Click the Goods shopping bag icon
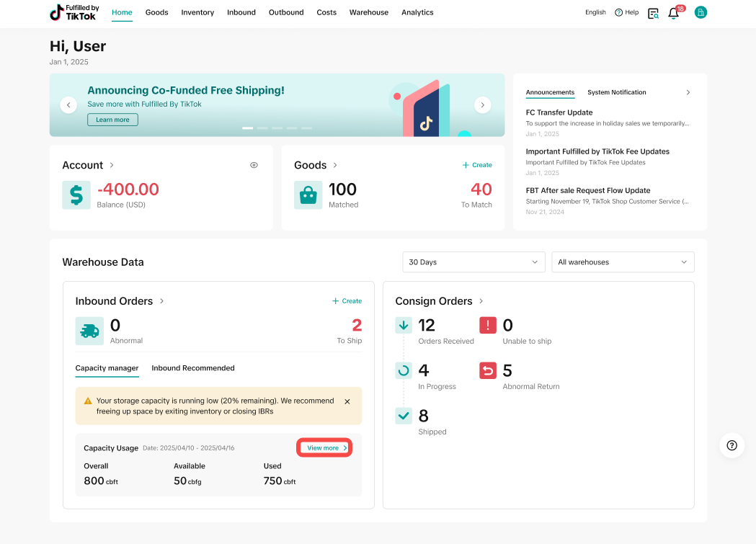Image resolution: width=756 pixels, height=544 pixels. pyautogui.click(x=308, y=195)
